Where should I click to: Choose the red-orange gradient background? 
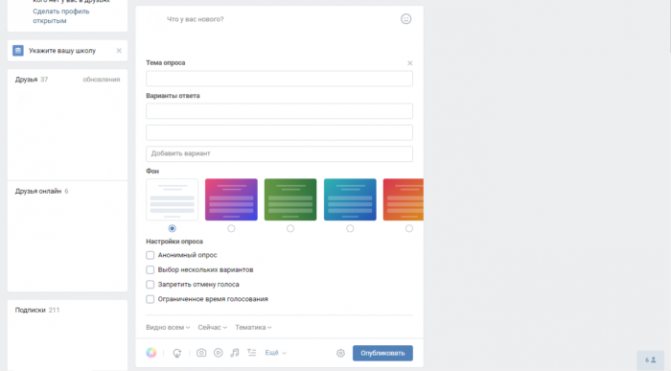(403, 199)
